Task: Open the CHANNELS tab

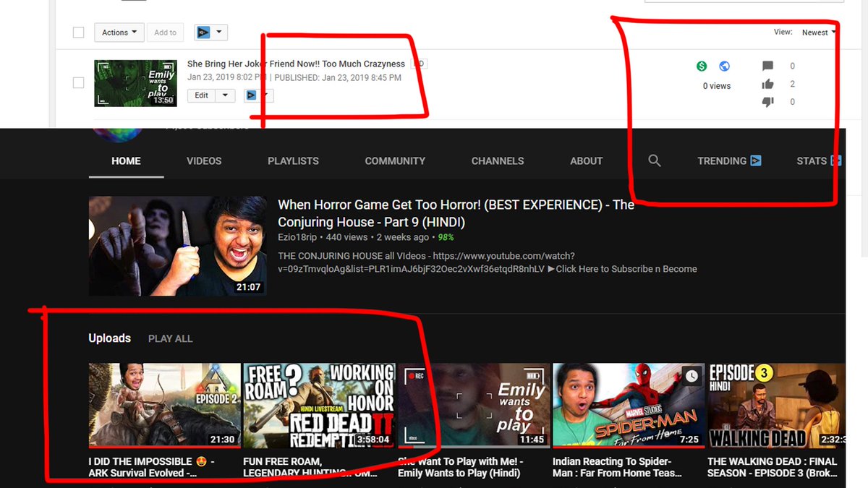Action: [x=498, y=160]
